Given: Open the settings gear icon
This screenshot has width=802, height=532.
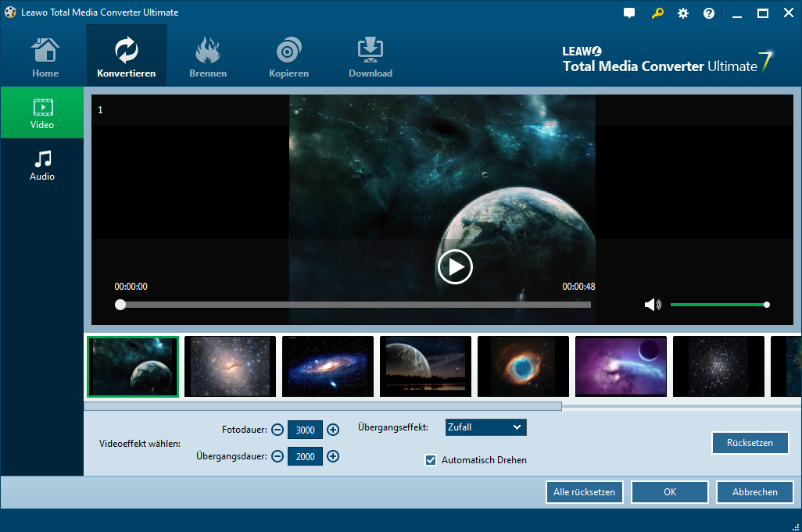Looking at the screenshot, I should (683, 13).
